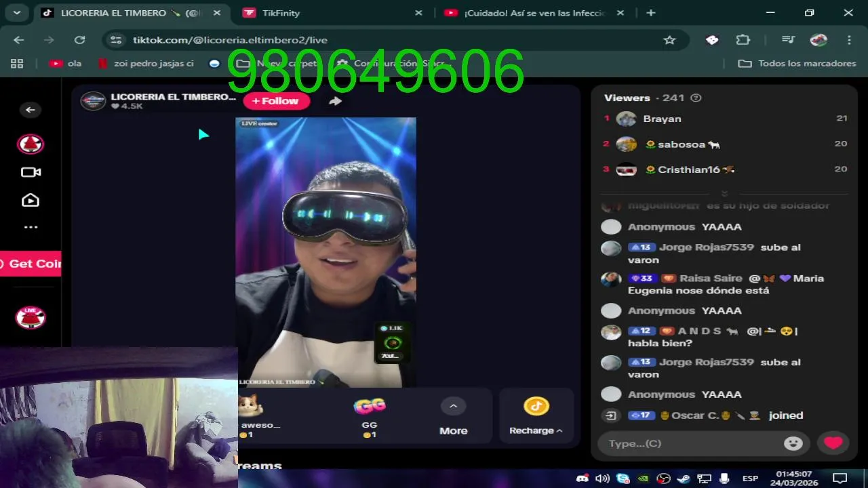Open the 'Todos los marcadores' folder
This screenshot has height=488, width=868.
(797, 63)
